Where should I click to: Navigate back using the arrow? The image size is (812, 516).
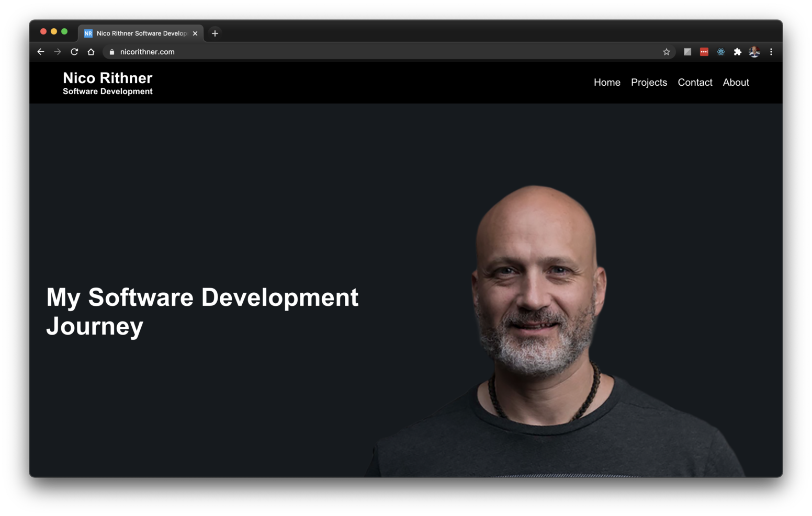point(40,51)
